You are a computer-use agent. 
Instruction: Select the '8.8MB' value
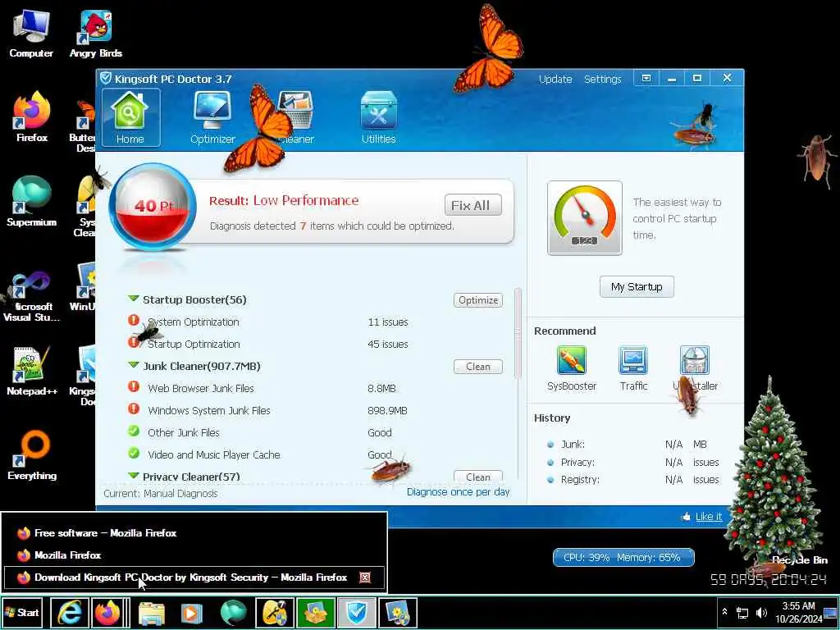381,388
